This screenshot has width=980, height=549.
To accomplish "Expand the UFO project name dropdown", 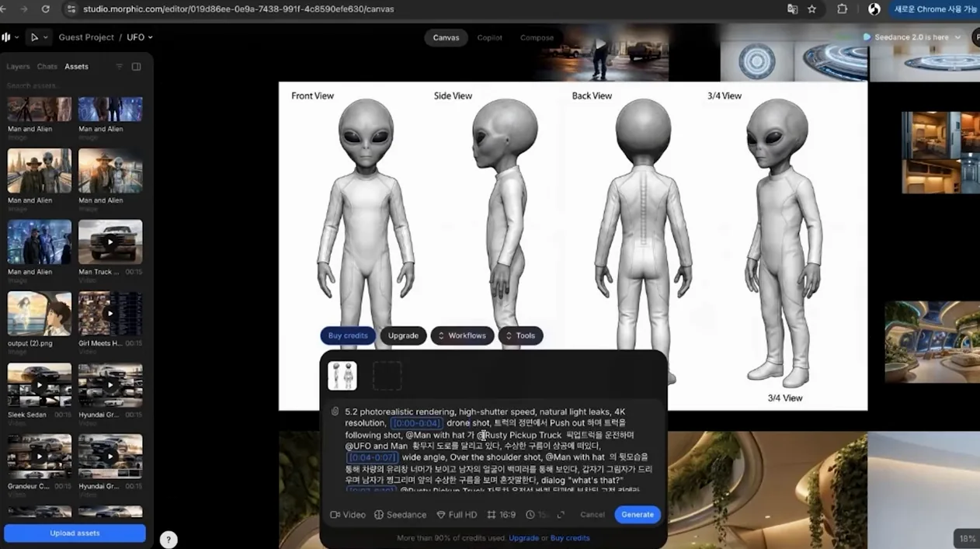I will click(x=140, y=37).
